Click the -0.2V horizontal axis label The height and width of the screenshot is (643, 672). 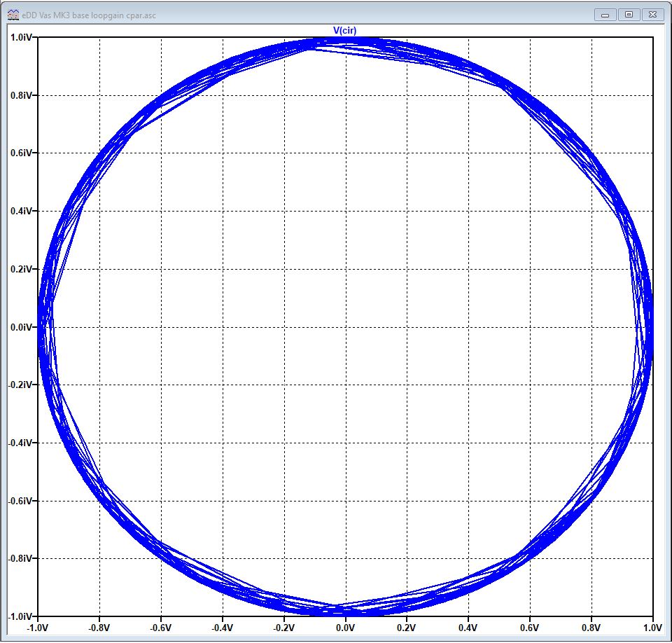tap(283, 628)
